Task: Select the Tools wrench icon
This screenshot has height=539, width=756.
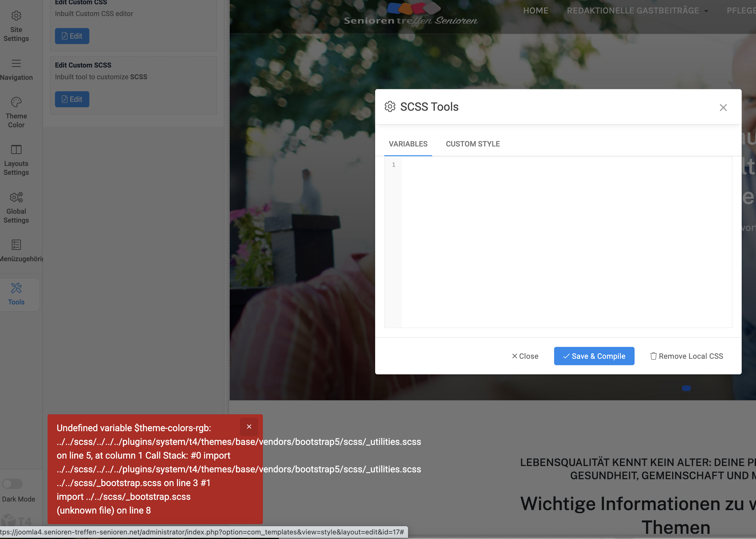Action: pyautogui.click(x=16, y=288)
